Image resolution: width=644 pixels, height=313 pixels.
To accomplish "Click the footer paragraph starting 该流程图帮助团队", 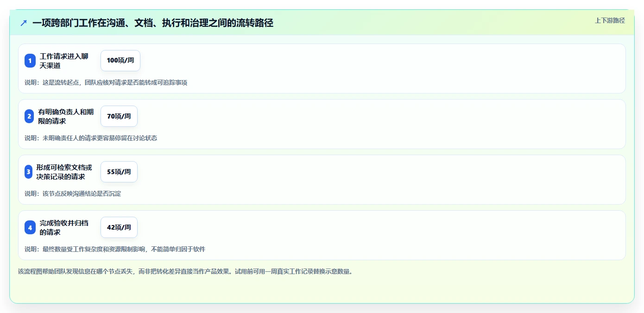I will coord(185,271).
